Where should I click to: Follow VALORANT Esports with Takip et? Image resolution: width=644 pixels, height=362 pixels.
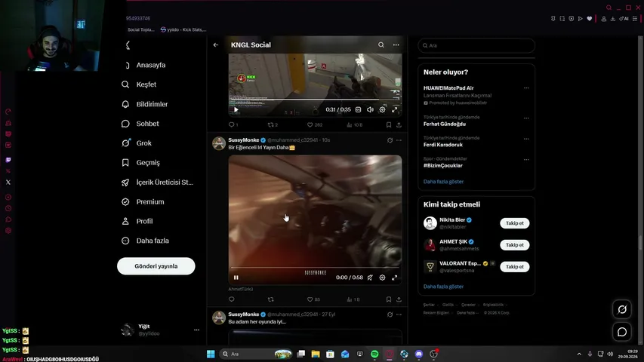click(x=515, y=267)
